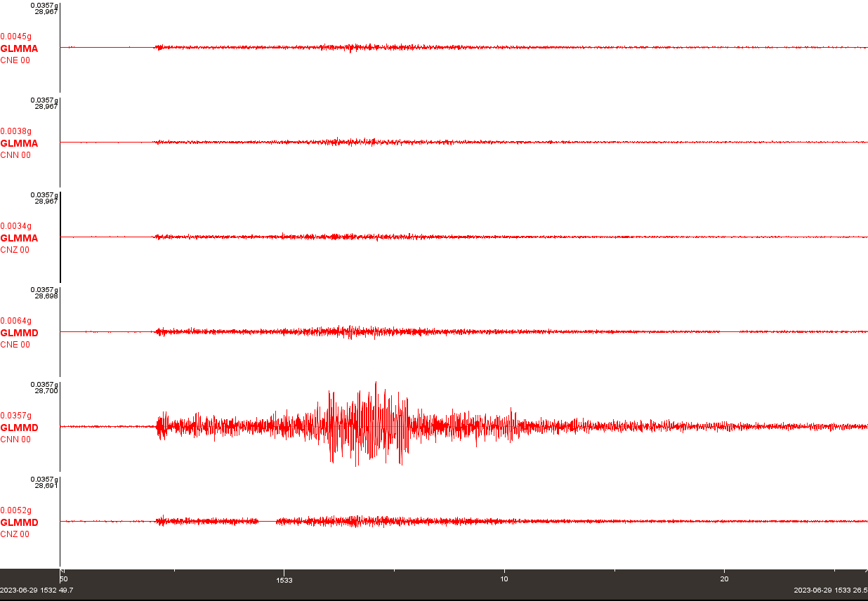Viewport: 868px width, 601px height.
Task: Click the 0.0064g peak amplitude value
Action: click(15, 321)
